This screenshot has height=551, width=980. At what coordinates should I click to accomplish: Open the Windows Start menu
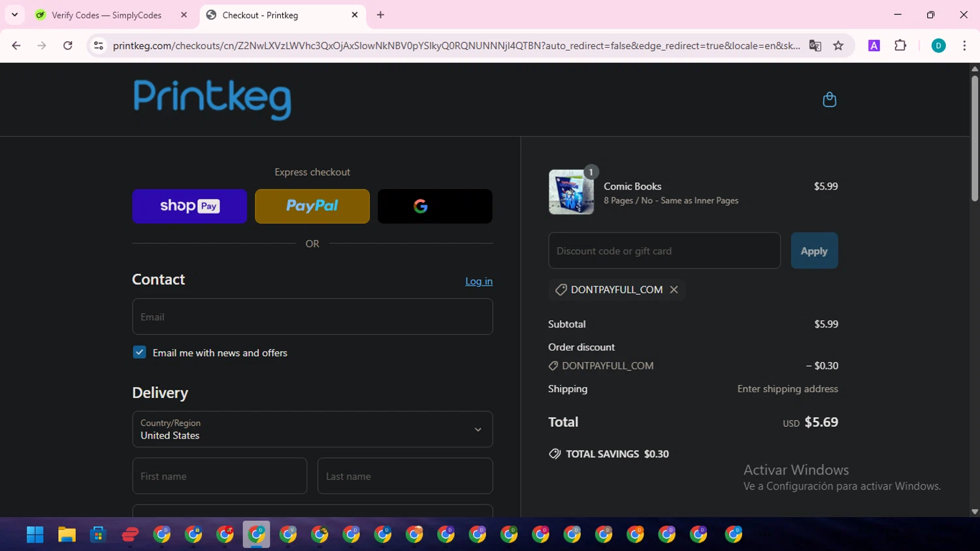pos(35,535)
